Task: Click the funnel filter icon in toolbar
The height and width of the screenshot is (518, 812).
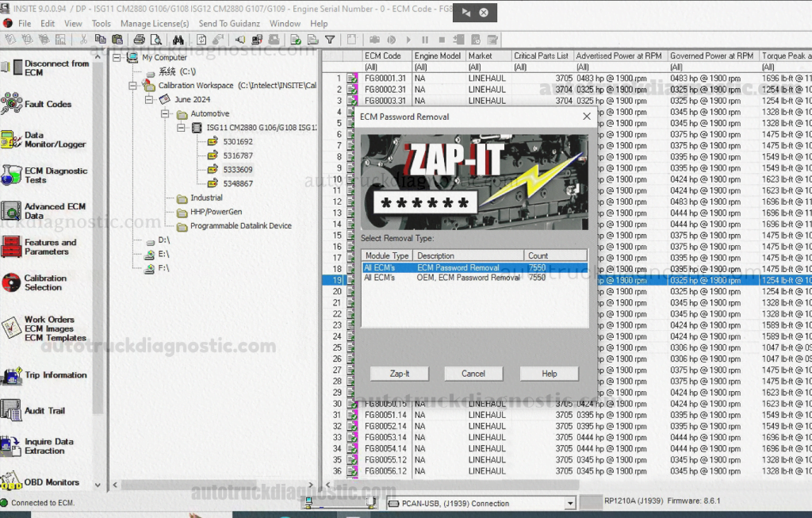Action: 330,40
